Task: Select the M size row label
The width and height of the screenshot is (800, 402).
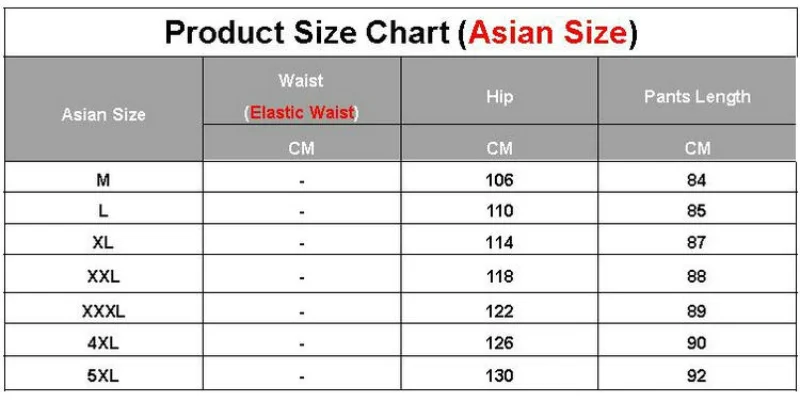Action: tap(104, 181)
